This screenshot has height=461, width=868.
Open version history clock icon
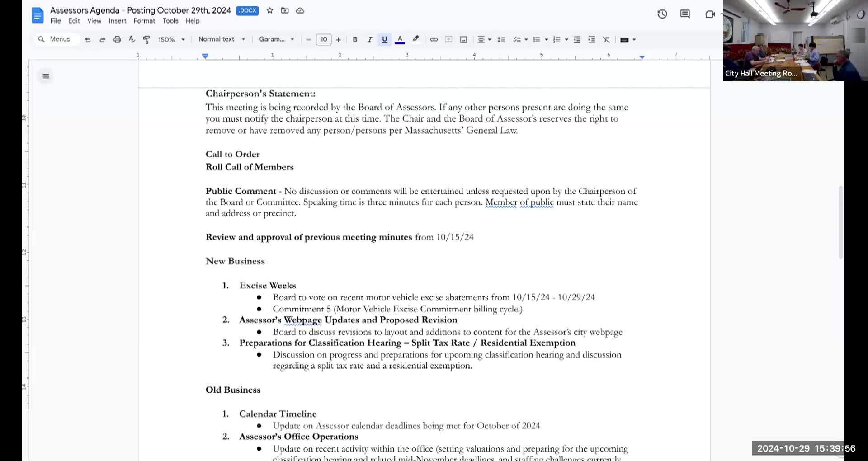tap(662, 14)
